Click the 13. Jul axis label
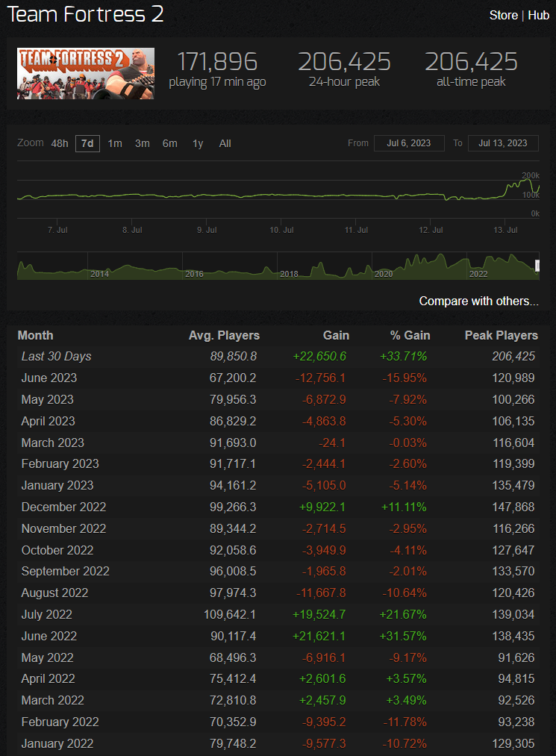 pos(505,230)
